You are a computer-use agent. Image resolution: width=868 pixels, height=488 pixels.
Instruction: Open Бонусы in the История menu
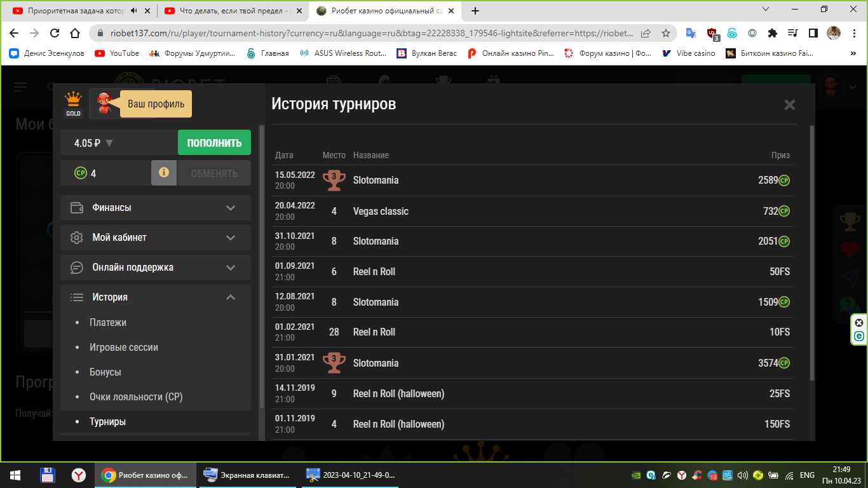[105, 372]
